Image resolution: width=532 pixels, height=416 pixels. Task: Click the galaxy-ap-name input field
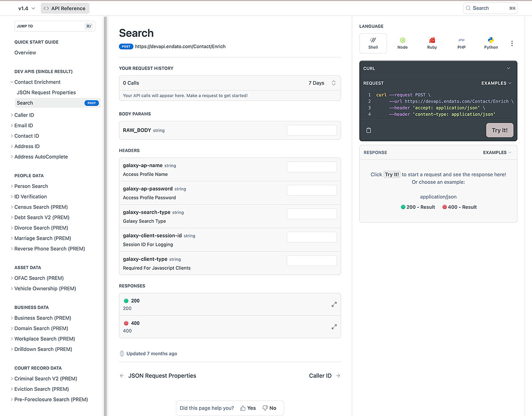[312, 167]
